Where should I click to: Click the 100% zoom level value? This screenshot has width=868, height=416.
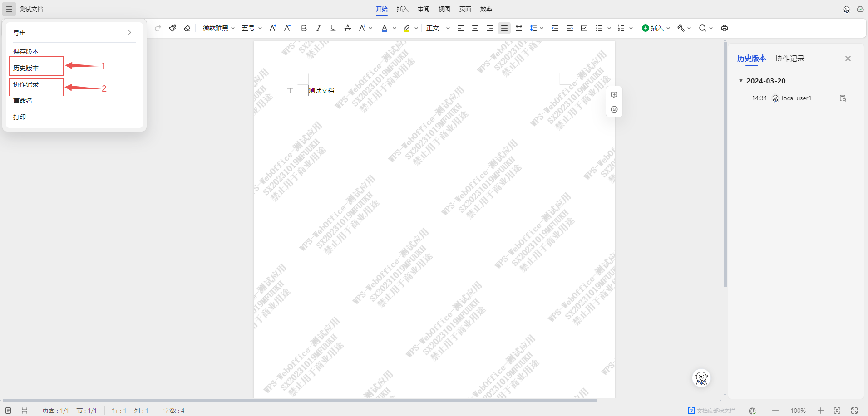click(x=798, y=411)
